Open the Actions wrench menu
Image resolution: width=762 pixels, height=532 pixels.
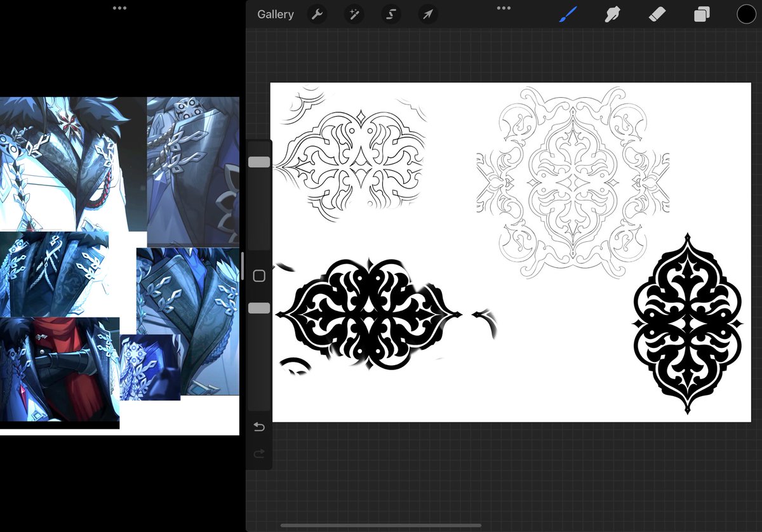pyautogui.click(x=317, y=14)
